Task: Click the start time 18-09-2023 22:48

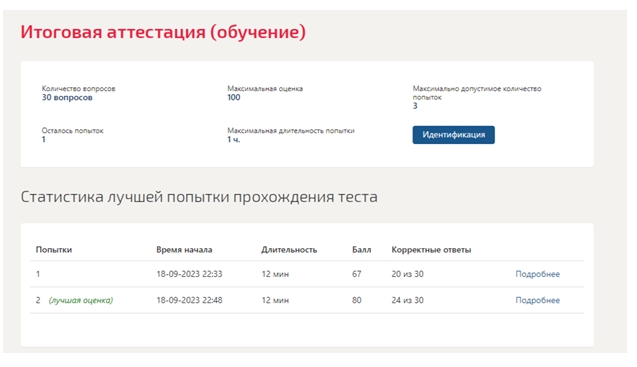Action: pyautogui.click(x=189, y=300)
